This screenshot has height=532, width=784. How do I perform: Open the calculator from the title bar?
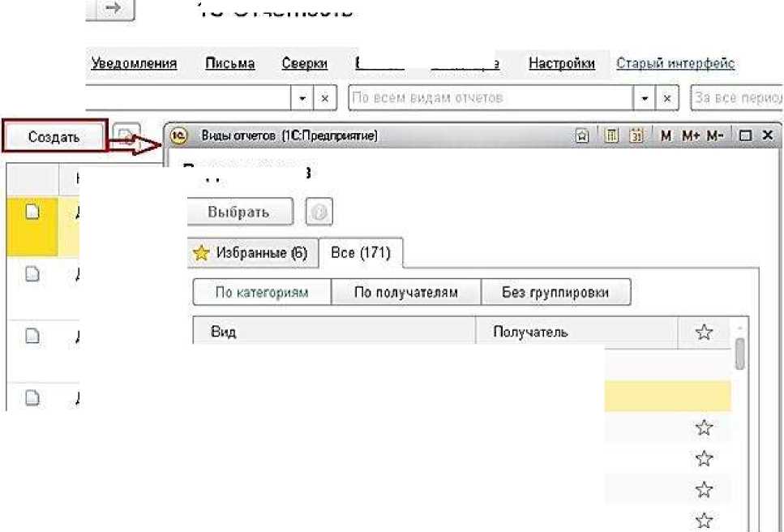(x=611, y=135)
